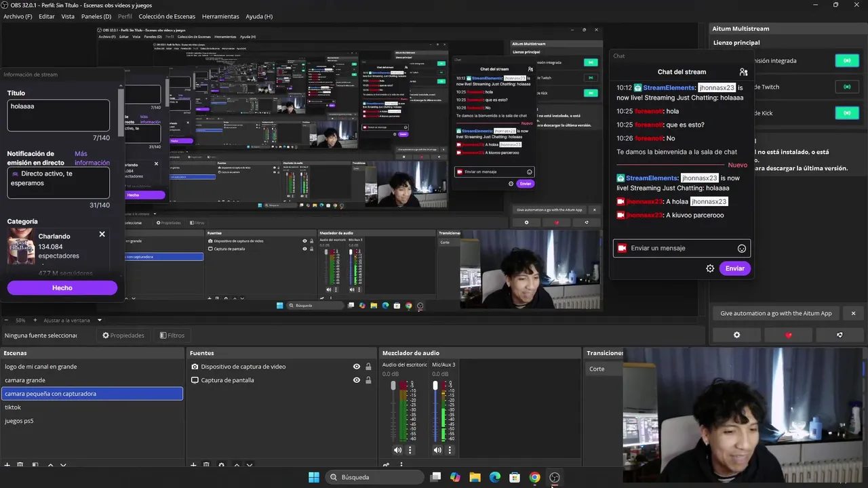
Task: Open Propiedades for the selected source
Action: click(x=123, y=335)
